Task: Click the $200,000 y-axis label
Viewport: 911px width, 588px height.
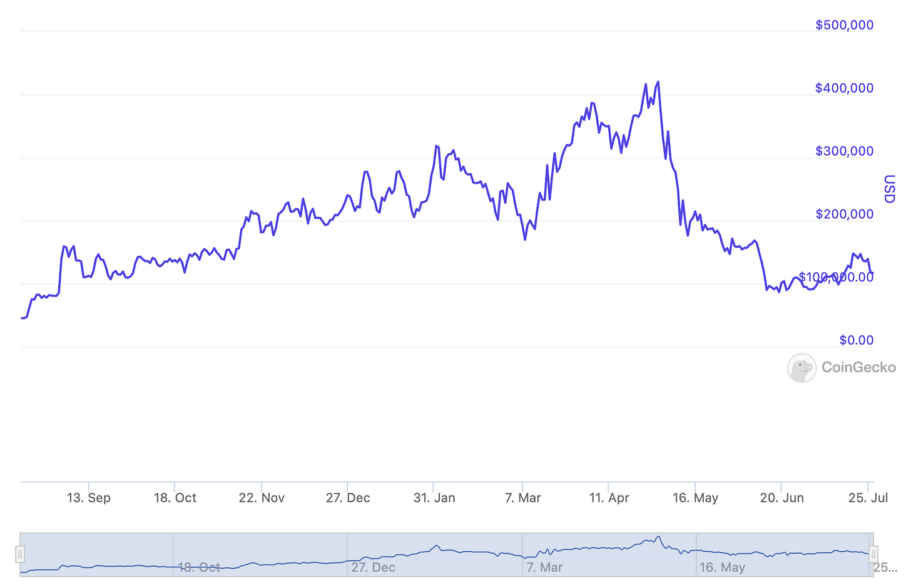Action: [x=844, y=215]
